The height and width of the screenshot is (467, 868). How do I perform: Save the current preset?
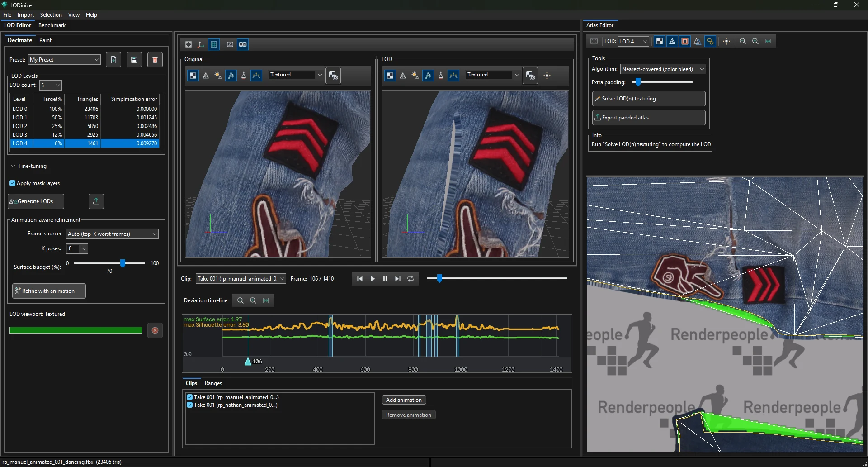click(x=134, y=60)
